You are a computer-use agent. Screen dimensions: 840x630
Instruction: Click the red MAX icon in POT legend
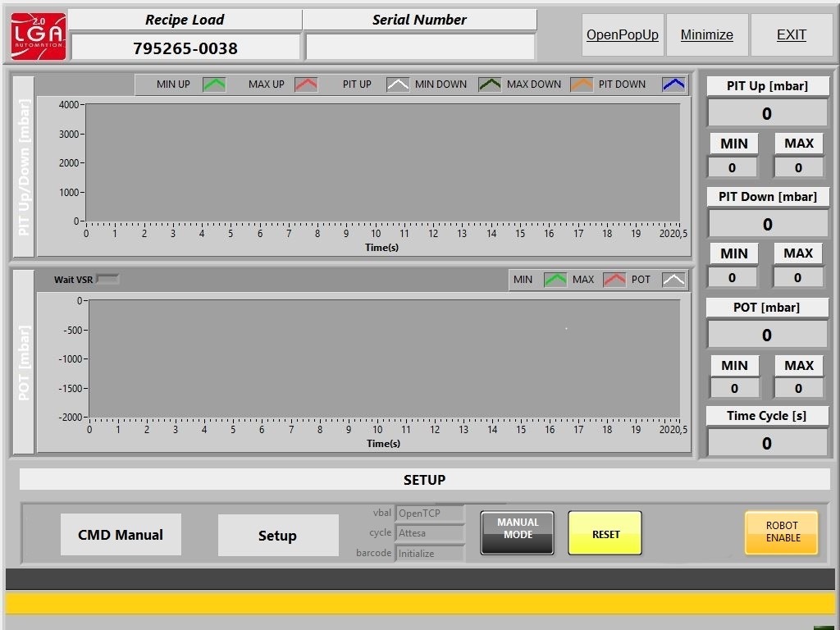tap(614, 280)
